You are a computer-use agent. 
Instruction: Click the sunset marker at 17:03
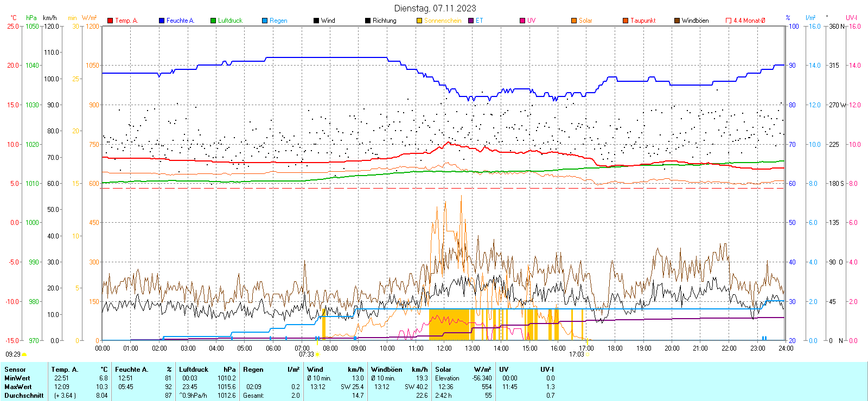coord(588,354)
